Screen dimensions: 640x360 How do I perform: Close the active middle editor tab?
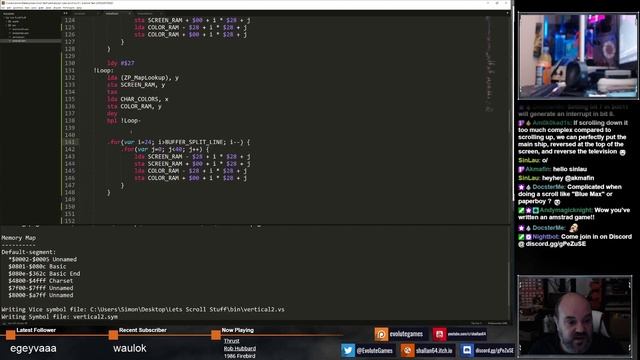(129, 13)
